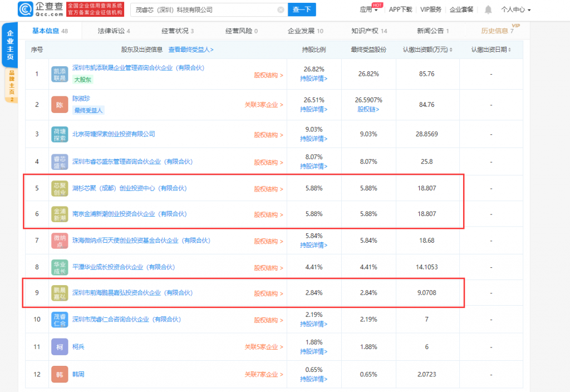View 股权链 for 陈淑珍
Image resolution: width=570 pixels, height=392 pixels.
point(368,109)
